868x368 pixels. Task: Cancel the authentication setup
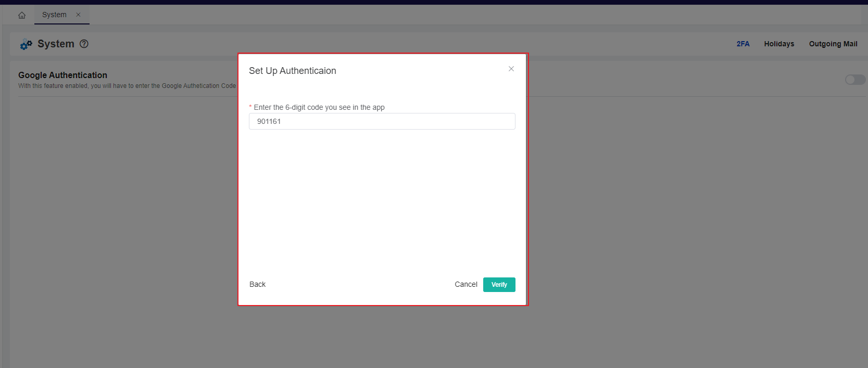[466, 284]
